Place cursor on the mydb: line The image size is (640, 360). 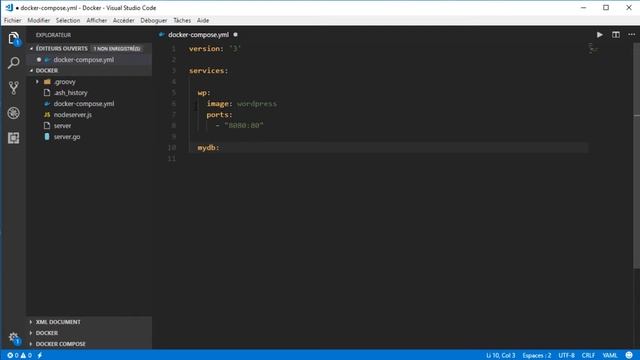click(208, 148)
